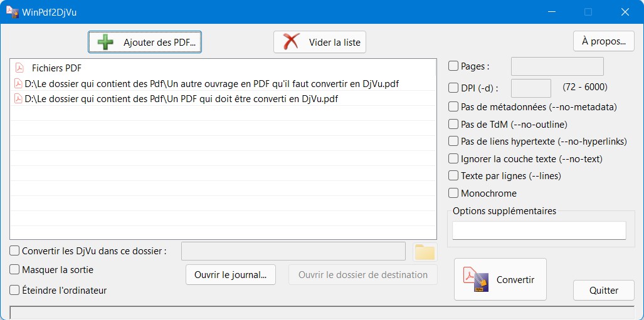644x320 pixels.
Task: Toggle the Masquer la sortie checkbox
Action: [x=14, y=269]
